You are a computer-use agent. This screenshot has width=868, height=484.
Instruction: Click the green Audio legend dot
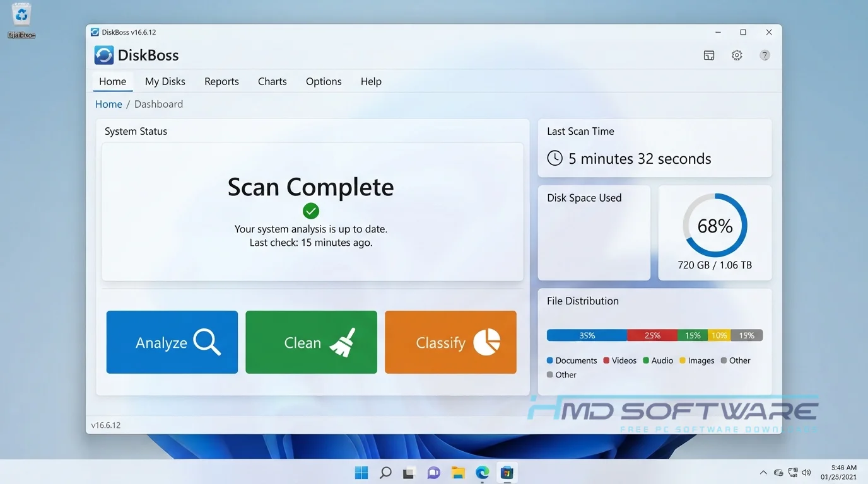(x=646, y=360)
